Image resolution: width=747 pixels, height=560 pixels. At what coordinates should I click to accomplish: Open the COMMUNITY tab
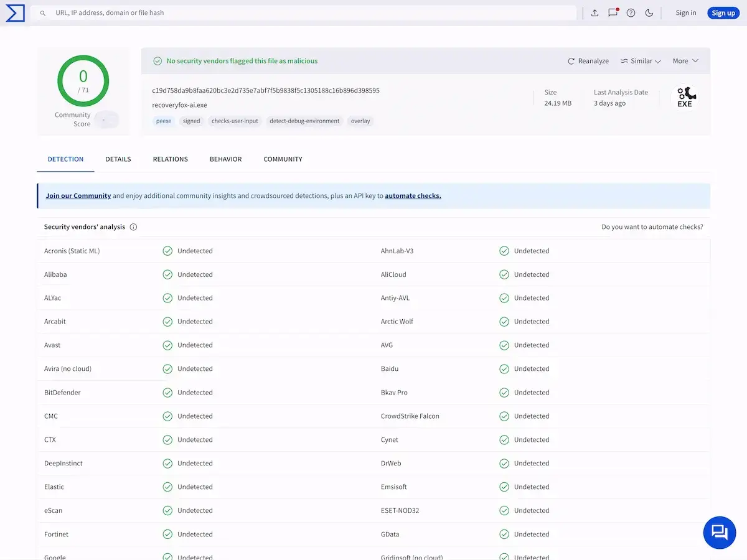tap(283, 159)
